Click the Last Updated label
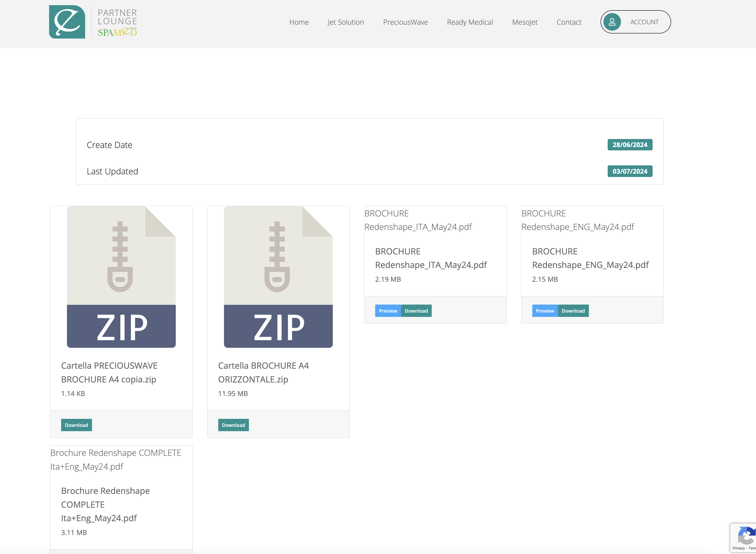 pyautogui.click(x=112, y=171)
